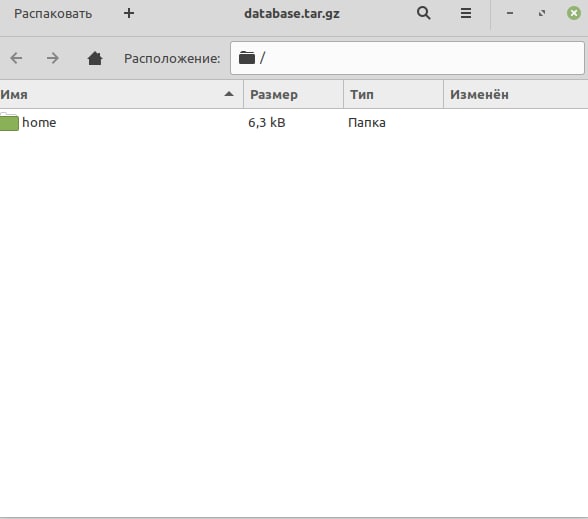This screenshot has width=588, height=519.
Task: Sort by the Имя column header
Action: coord(121,94)
